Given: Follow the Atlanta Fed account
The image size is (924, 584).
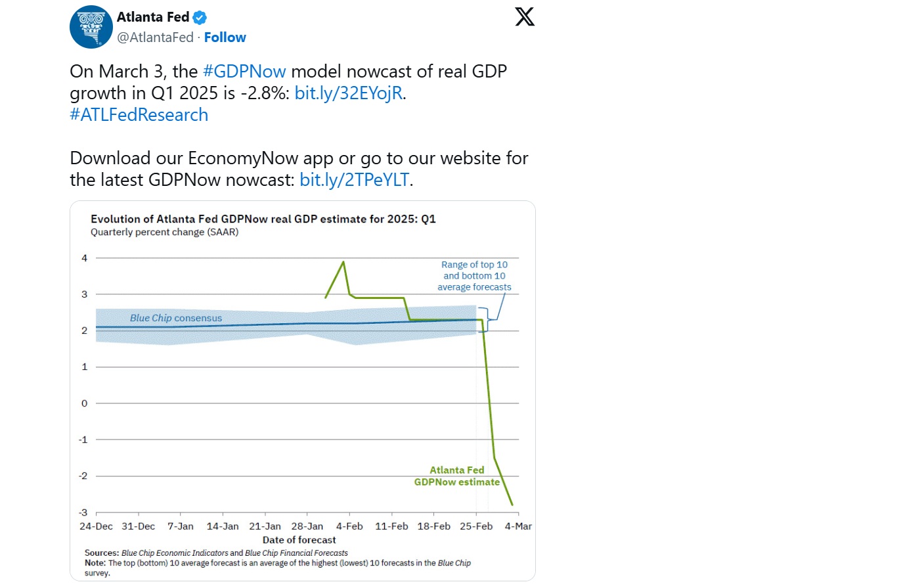Looking at the screenshot, I should pos(225,37).
